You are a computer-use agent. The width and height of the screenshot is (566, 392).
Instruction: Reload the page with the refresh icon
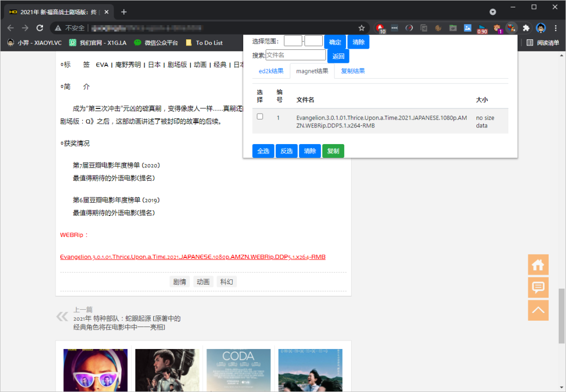40,28
